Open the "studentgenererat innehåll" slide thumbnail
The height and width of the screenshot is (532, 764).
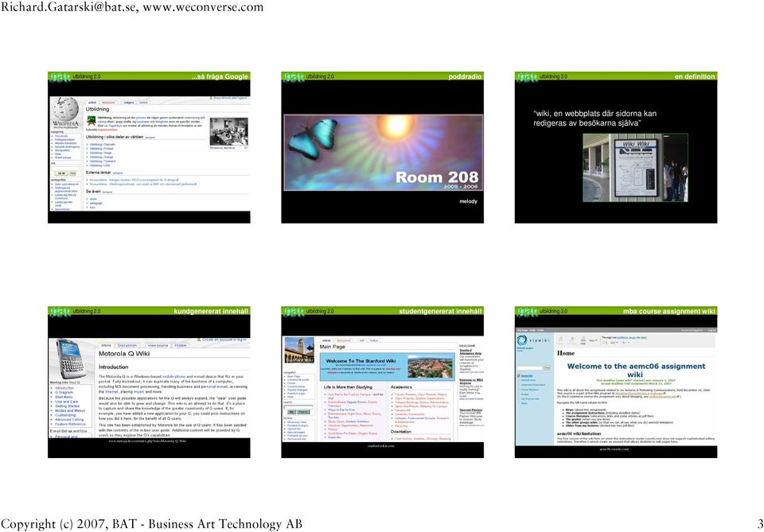(x=383, y=382)
